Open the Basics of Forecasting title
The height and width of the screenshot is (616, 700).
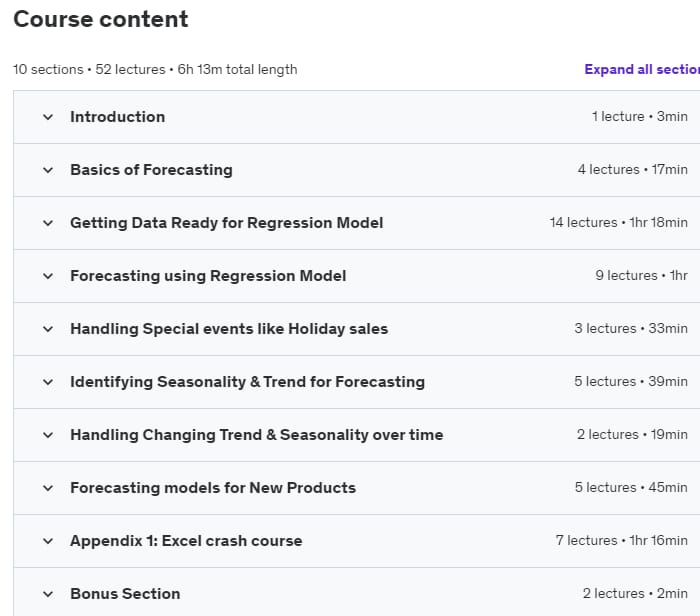click(151, 170)
